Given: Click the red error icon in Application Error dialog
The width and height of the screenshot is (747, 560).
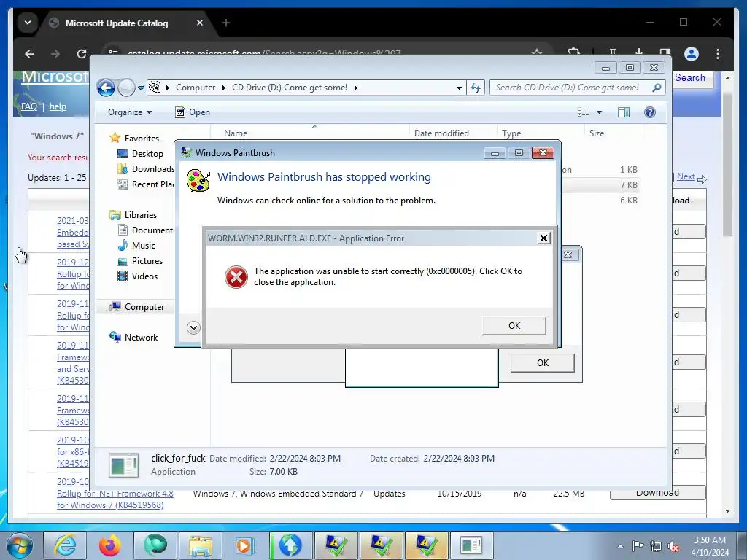Looking at the screenshot, I should pyautogui.click(x=236, y=277).
